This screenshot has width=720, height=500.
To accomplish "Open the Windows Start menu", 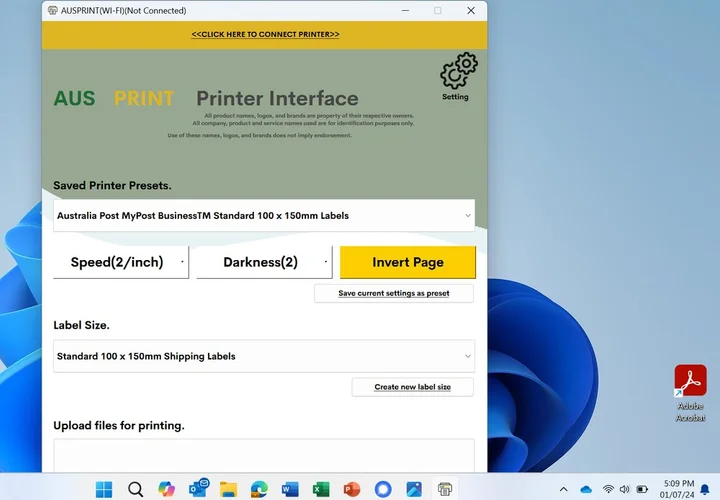I will point(104,489).
